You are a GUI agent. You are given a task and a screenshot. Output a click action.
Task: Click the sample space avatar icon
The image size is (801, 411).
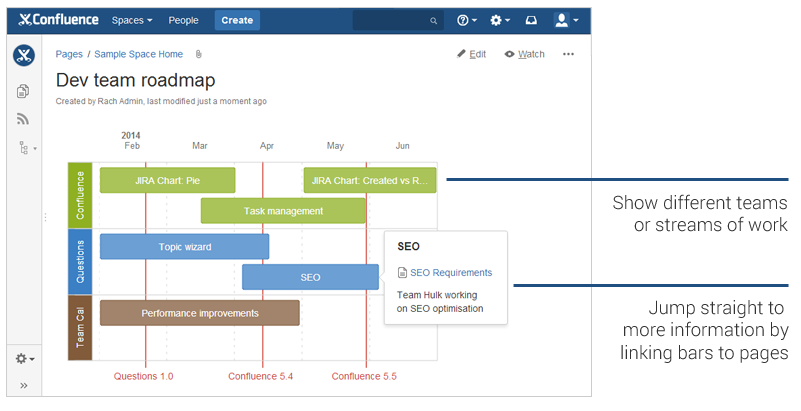[x=24, y=56]
